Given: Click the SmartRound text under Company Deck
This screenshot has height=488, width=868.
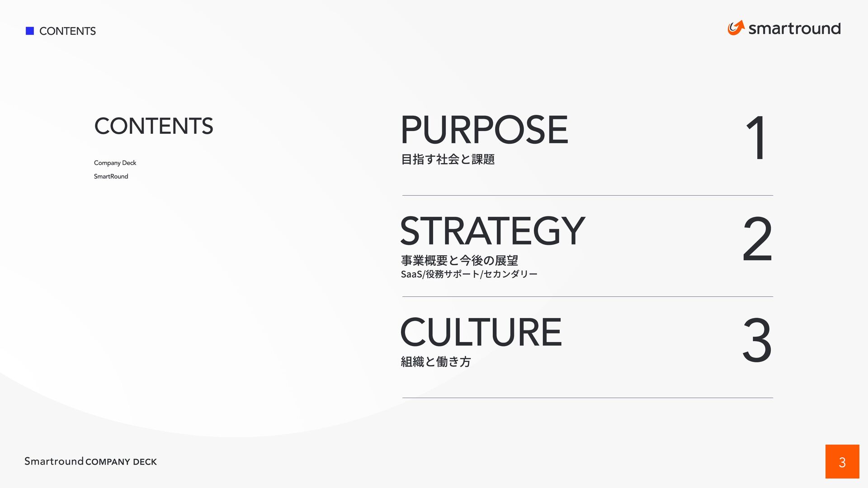Looking at the screenshot, I should coord(111,176).
